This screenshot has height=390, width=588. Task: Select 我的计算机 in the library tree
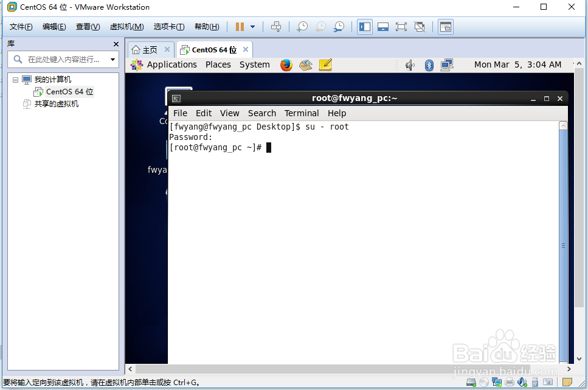[x=52, y=80]
